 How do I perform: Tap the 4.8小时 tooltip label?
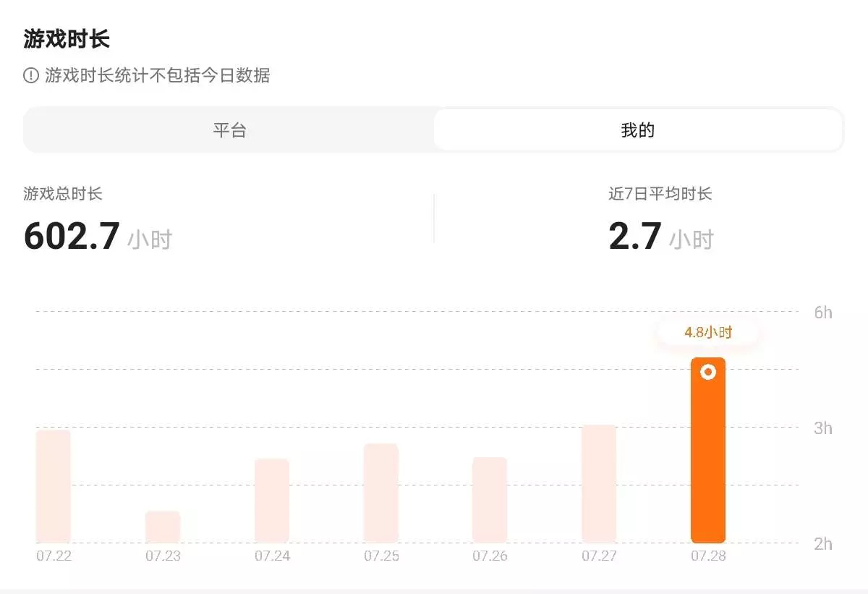coord(708,333)
